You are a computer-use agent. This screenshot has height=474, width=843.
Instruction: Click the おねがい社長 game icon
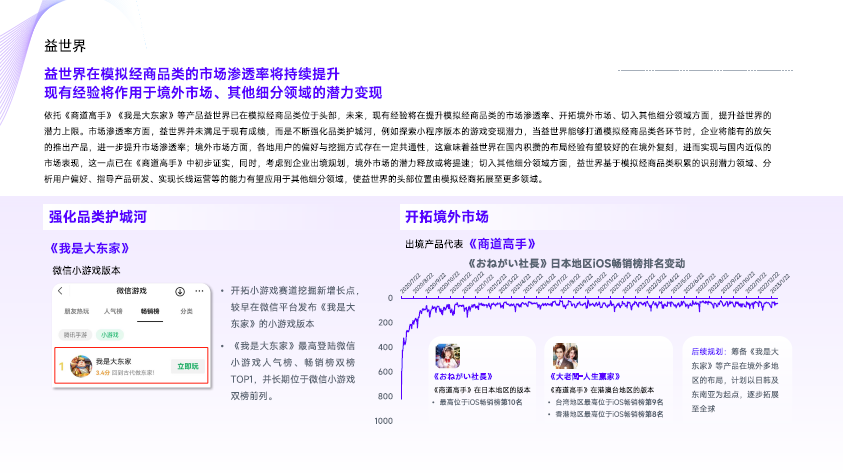point(447,356)
